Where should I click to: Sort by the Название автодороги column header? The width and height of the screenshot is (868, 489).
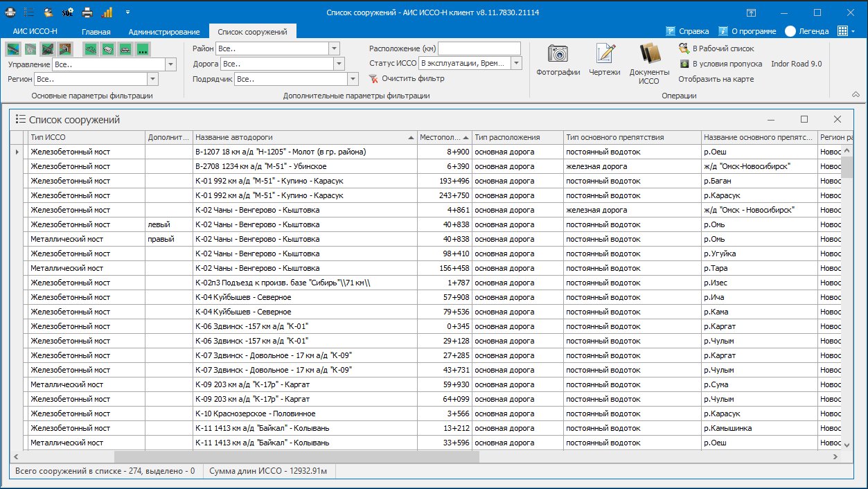(x=305, y=137)
